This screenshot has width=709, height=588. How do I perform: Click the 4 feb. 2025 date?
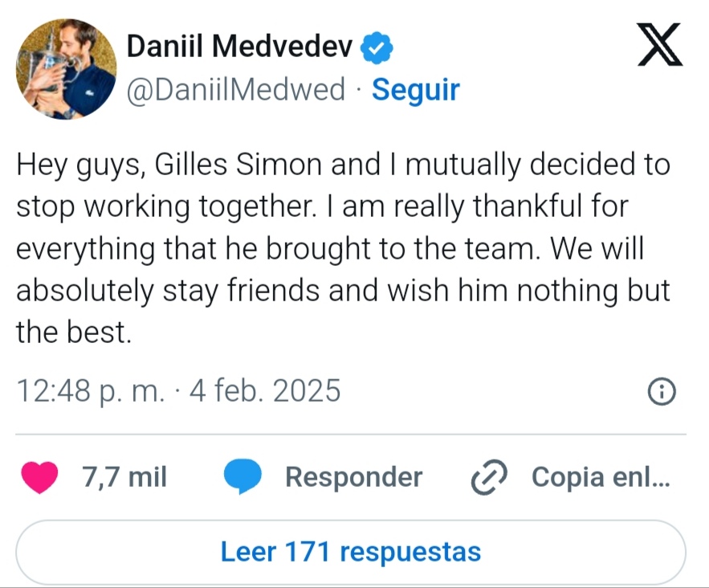coord(265,391)
